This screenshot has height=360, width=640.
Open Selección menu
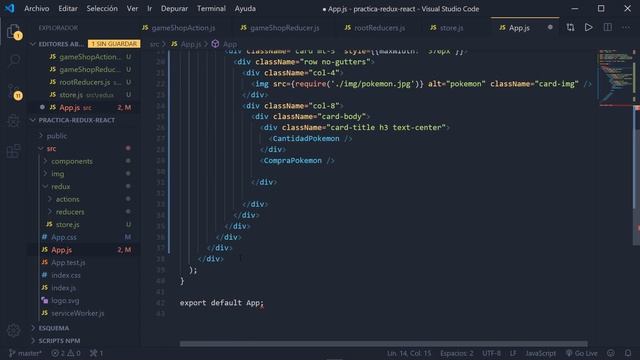(102, 9)
